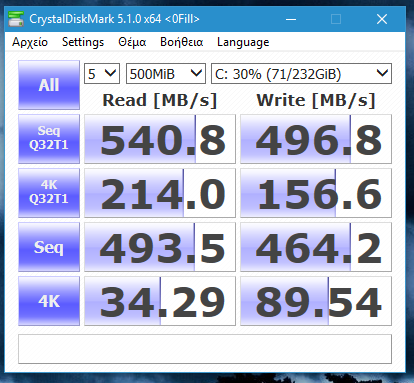Image resolution: width=414 pixels, height=383 pixels.
Task: Start the plain Seq test
Action: [49, 247]
